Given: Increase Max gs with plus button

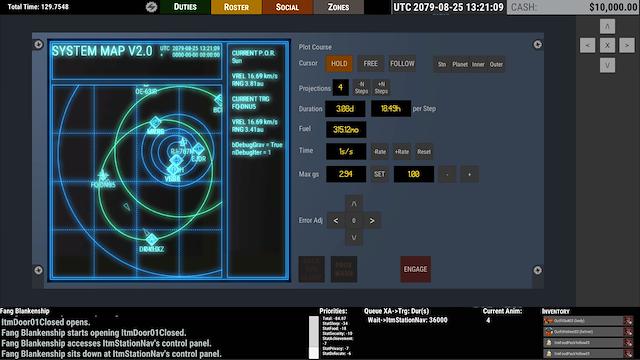Looking at the screenshot, I should (x=469, y=174).
